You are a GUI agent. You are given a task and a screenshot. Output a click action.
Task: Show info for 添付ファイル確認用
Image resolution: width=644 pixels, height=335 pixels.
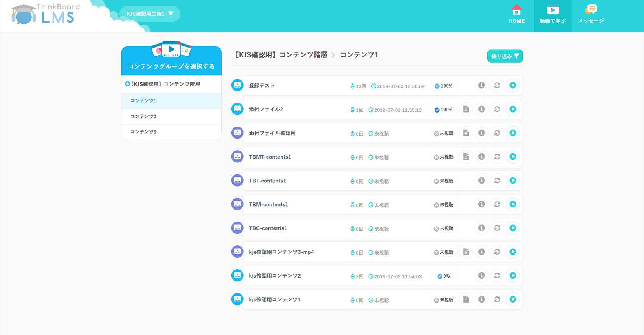tap(481, 133)
